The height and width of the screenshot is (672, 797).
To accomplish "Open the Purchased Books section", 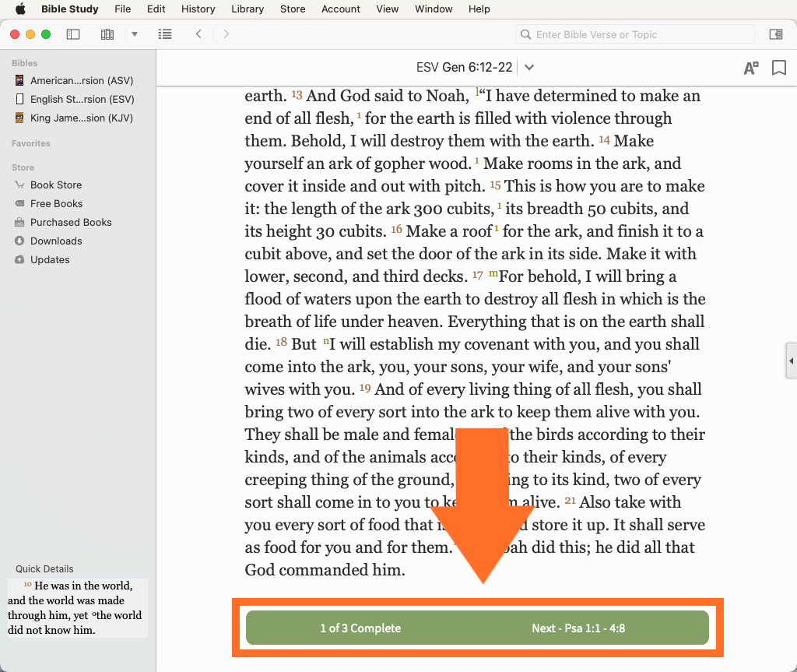I will point(70,222).
